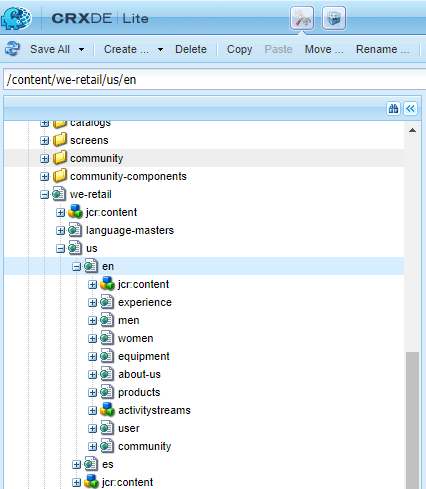Select the about-us tree node
This screenshot has width=426, height=489.
(x=139, y=374)
